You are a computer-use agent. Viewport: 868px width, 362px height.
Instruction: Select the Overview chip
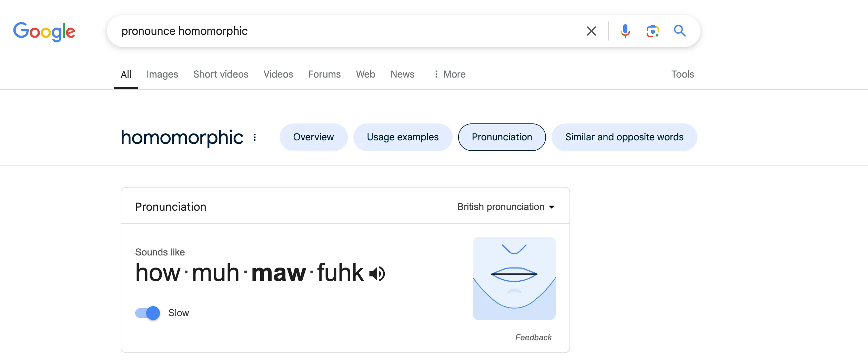click(x=313, y=137)
